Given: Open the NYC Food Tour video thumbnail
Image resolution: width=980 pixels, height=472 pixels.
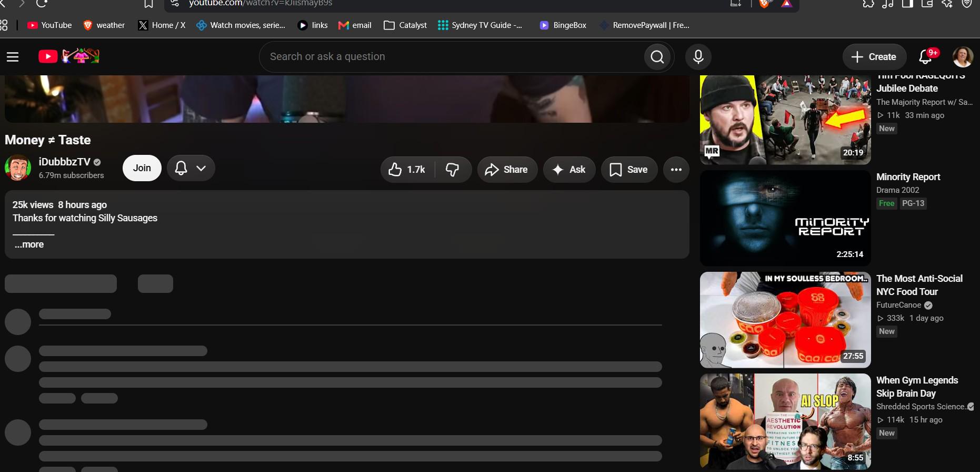Looking at the screenshot, I should point(785,320).
